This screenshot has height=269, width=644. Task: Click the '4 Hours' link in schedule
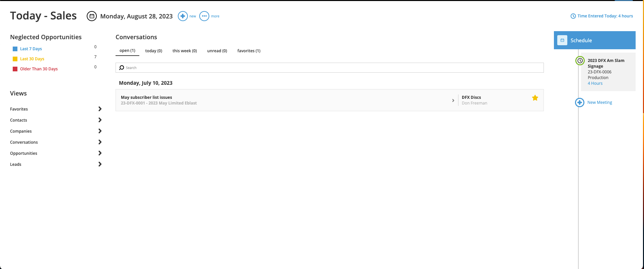coord(595,83)
